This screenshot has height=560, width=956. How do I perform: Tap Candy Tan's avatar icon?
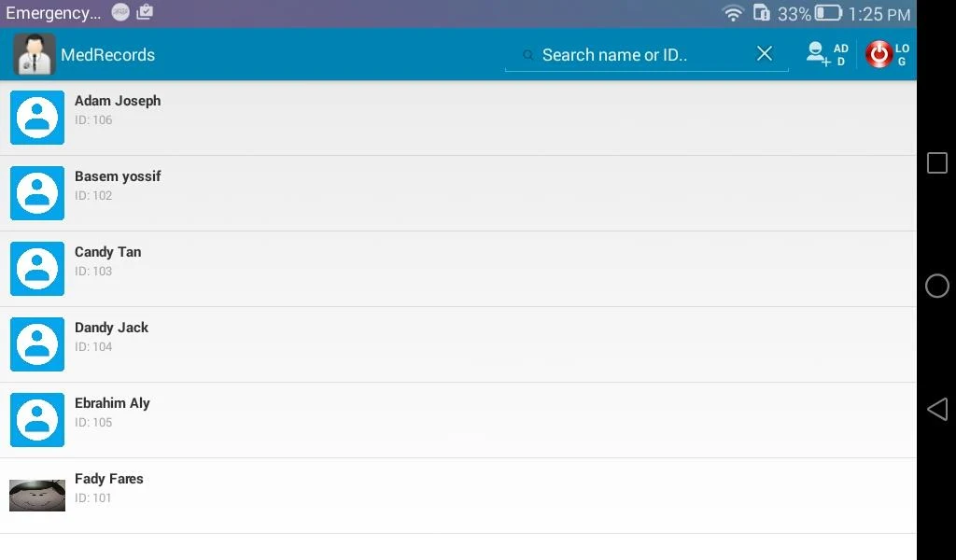[37, 269]
